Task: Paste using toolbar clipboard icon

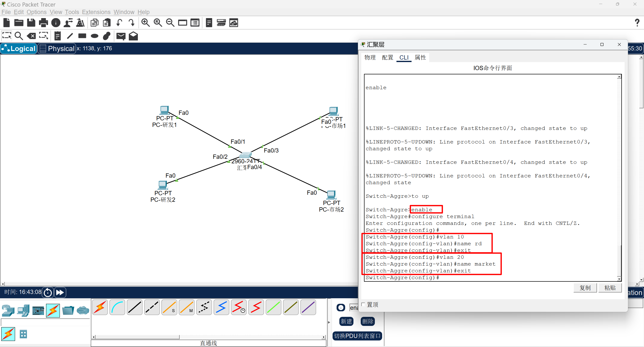Action: point(107,23)
